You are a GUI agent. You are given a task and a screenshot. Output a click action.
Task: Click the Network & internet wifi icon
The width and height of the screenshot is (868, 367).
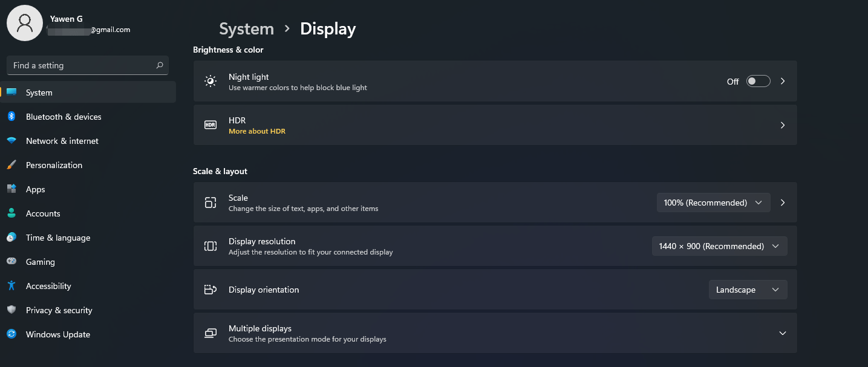click(11, 141)
